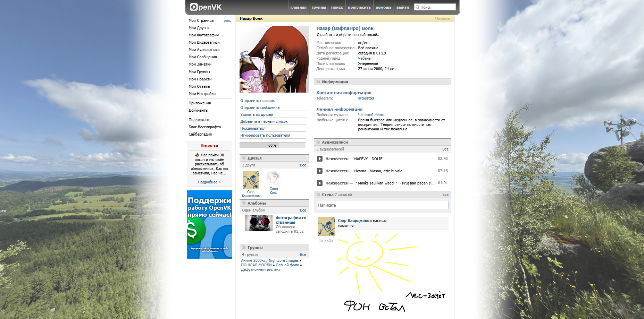
Task: Click the Написать wall post field
Action: [x=382, y=205]
